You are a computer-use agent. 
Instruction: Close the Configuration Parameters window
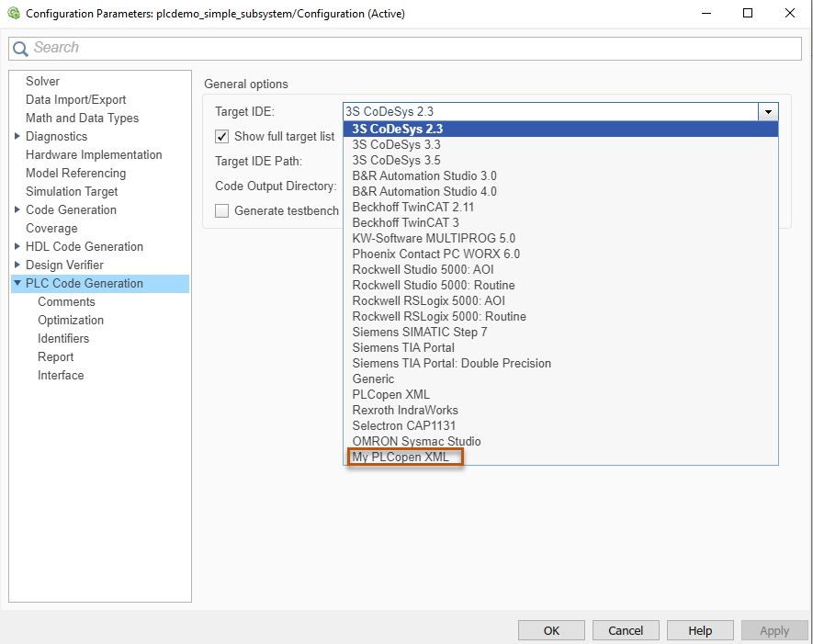pyautogui.click(x=790, y=13)
